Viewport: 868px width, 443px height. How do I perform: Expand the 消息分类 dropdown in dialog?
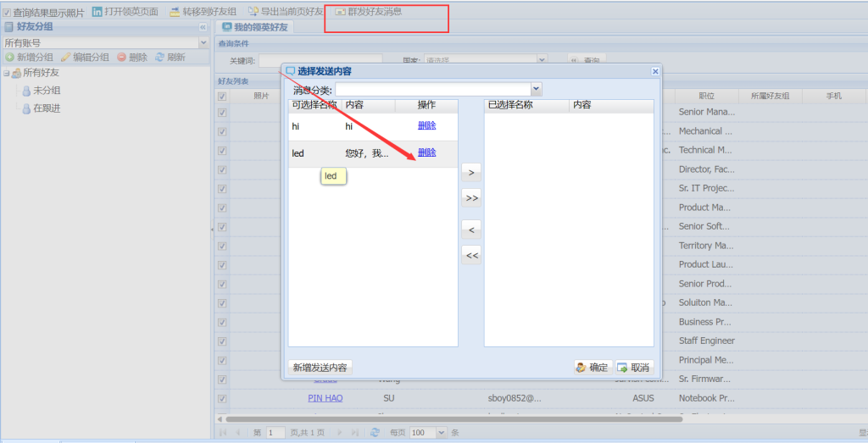click(536, 89)
